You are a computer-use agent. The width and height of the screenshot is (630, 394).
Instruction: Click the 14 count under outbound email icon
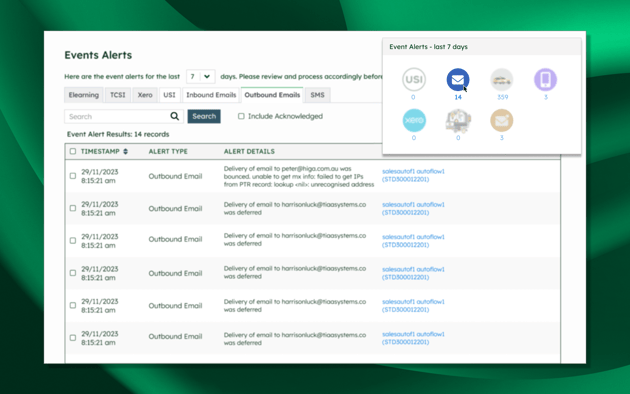click(458, 97)
